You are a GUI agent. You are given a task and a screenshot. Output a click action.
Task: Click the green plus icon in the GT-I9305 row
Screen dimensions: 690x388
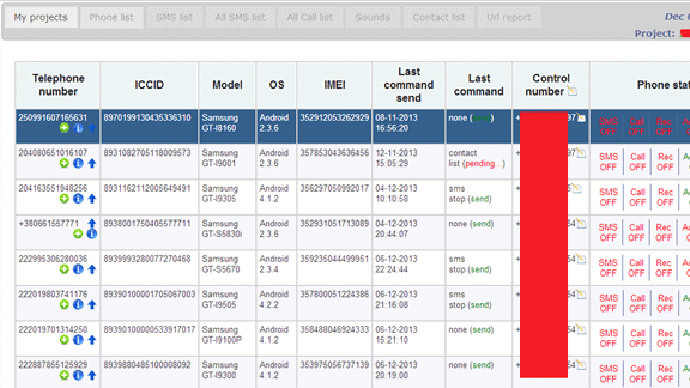point(64,199)
